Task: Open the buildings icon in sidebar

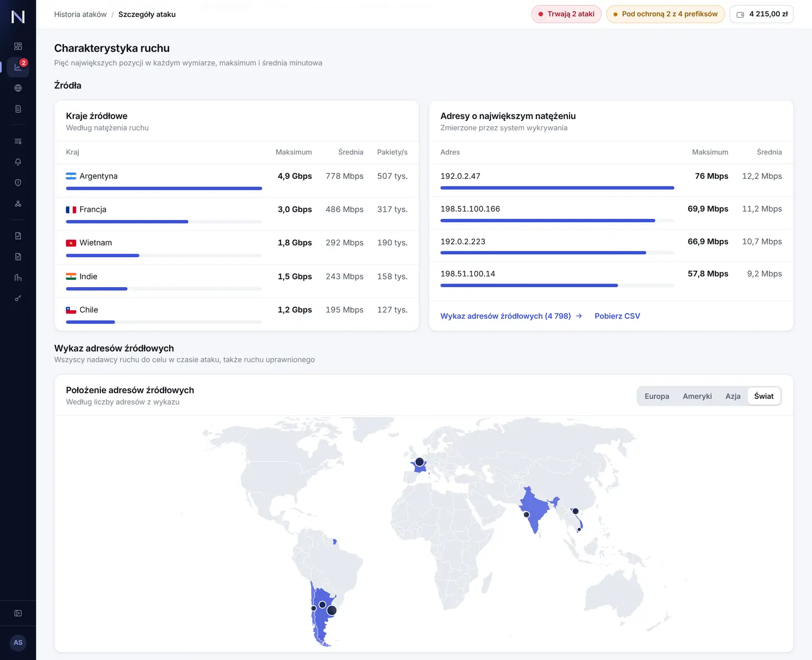Action: (x=18, y=278)
